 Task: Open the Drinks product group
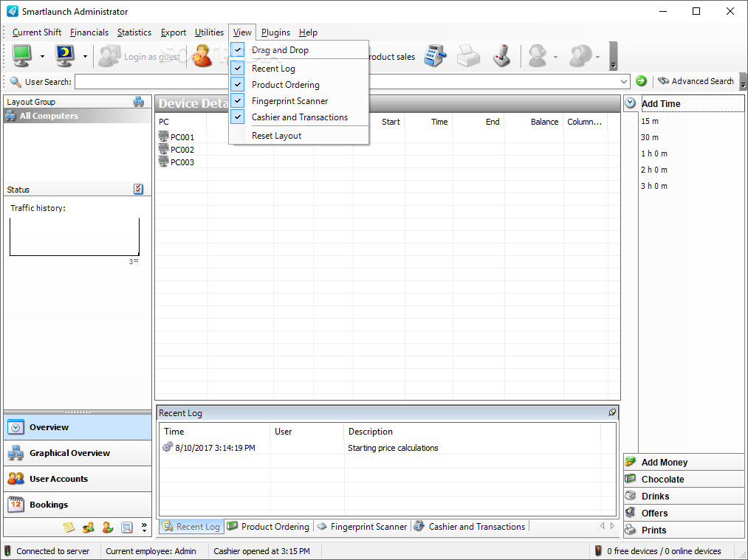(x=684, y=496)
